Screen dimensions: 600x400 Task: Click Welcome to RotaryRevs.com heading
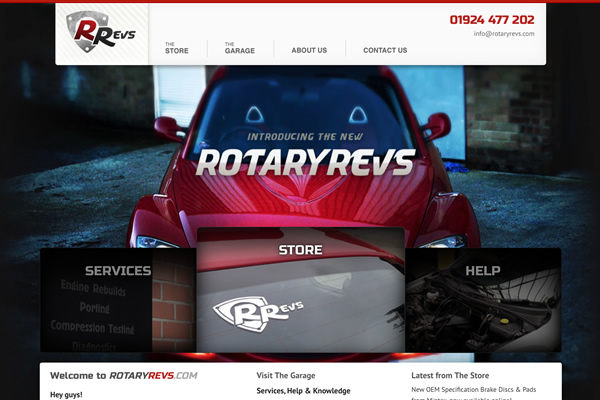point(124,376)
